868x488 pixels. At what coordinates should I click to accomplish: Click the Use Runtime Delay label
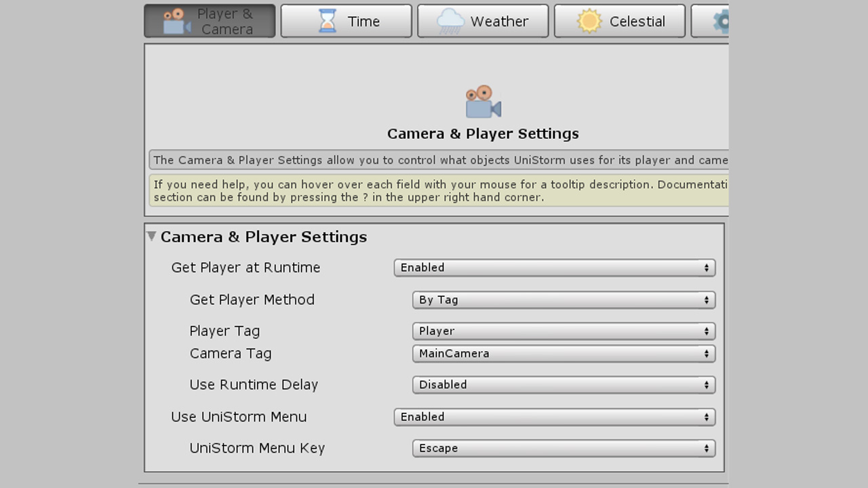pyautogui.click(x=254, y=384)
